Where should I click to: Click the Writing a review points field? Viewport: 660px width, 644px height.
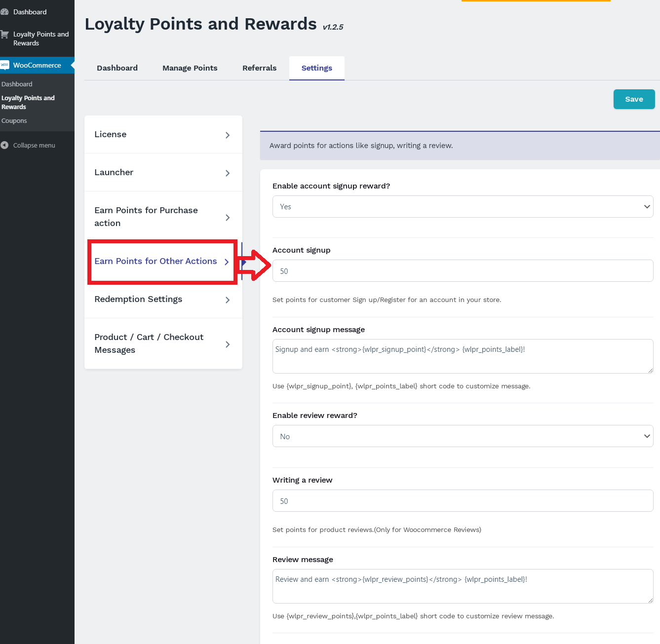[x=463, y=500]
